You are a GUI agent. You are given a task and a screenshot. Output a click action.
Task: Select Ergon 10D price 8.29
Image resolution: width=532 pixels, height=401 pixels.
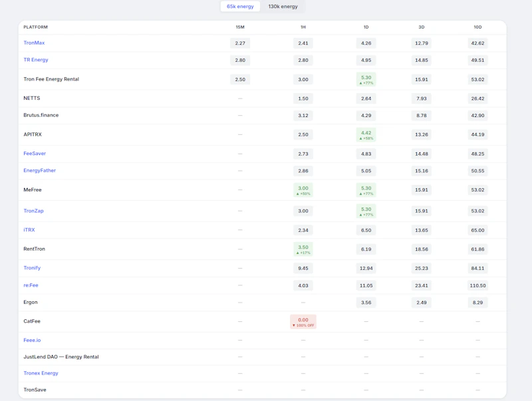pos(477,303)
